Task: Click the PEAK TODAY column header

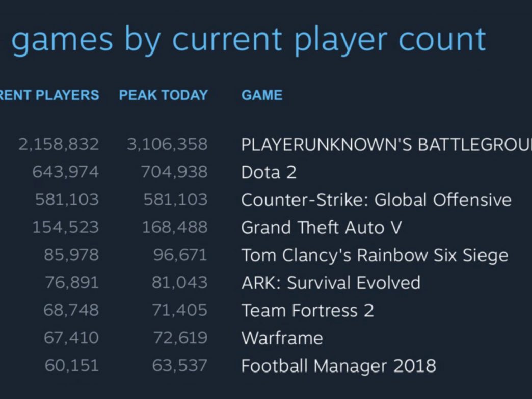Action: click(x=164, y=95)
